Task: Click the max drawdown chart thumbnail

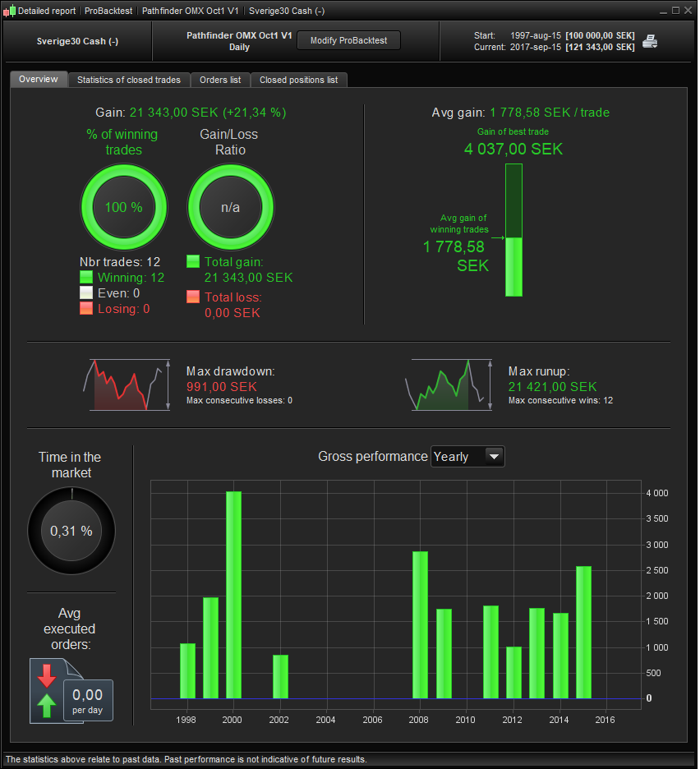Action: coord(127,385)
